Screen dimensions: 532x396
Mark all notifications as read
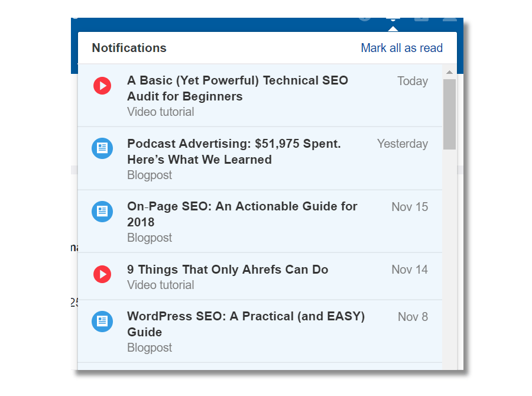click(402, 48)
